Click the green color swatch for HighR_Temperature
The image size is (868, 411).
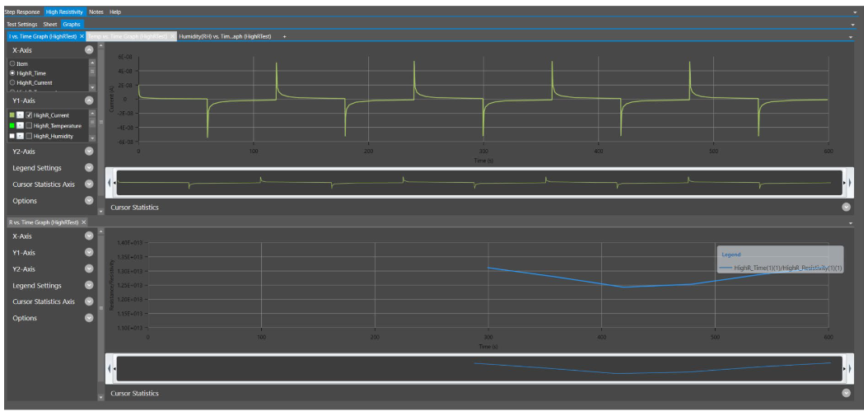[12, 125]
